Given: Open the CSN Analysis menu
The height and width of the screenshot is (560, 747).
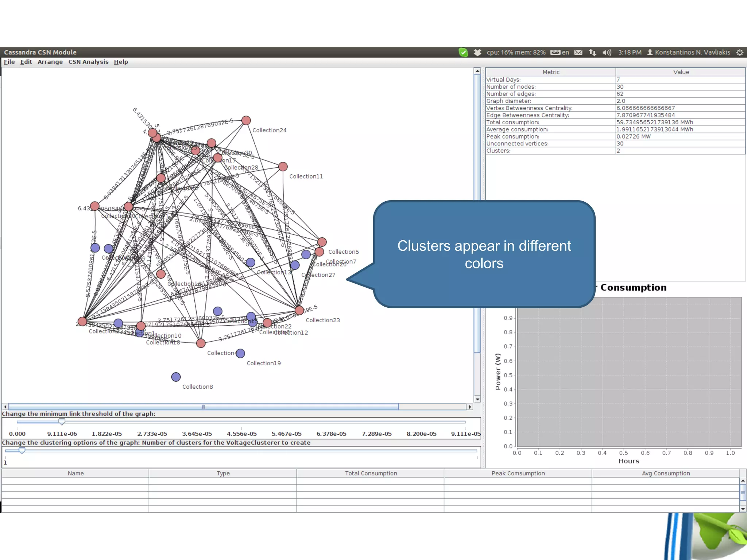Looking at the screenshot, I should (88, 62).
